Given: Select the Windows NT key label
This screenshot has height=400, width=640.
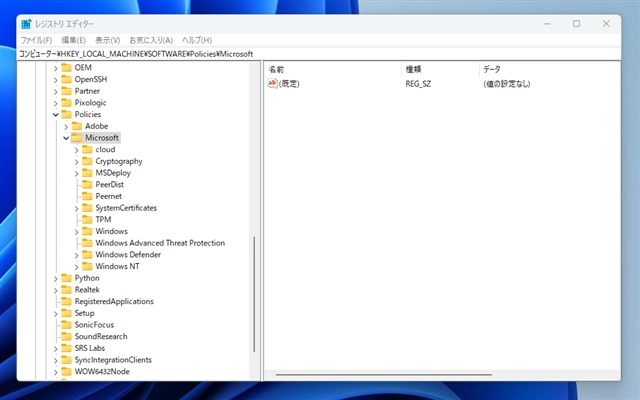Looking at the screenshot, I should click(117, 266).
